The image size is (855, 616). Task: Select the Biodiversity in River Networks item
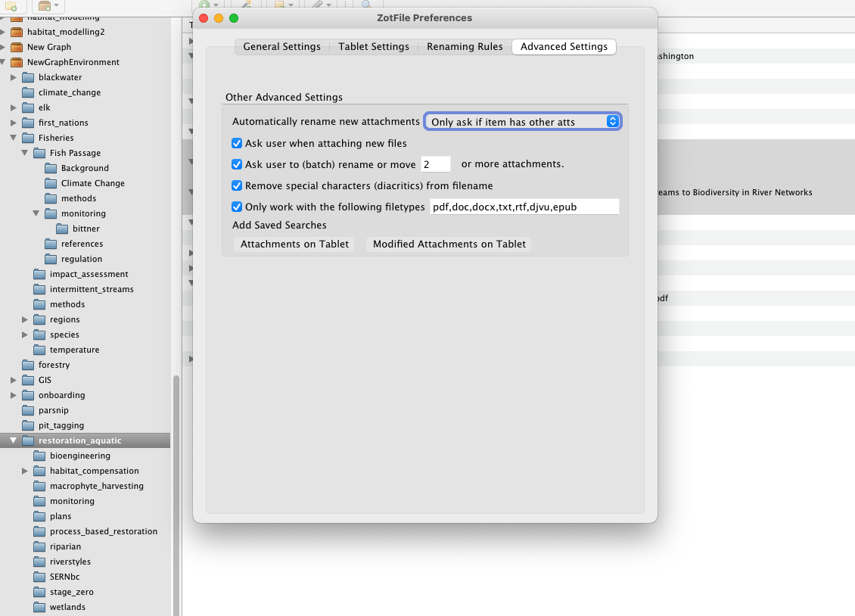click(735, 192)
